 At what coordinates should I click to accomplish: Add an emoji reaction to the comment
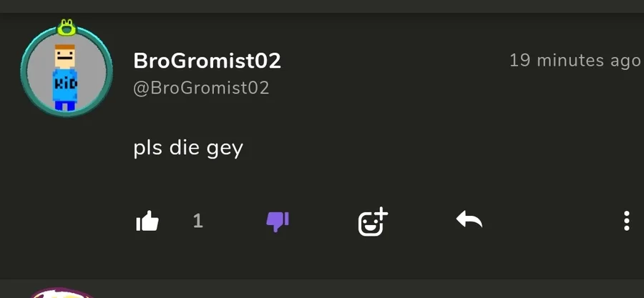click(373, 222)
